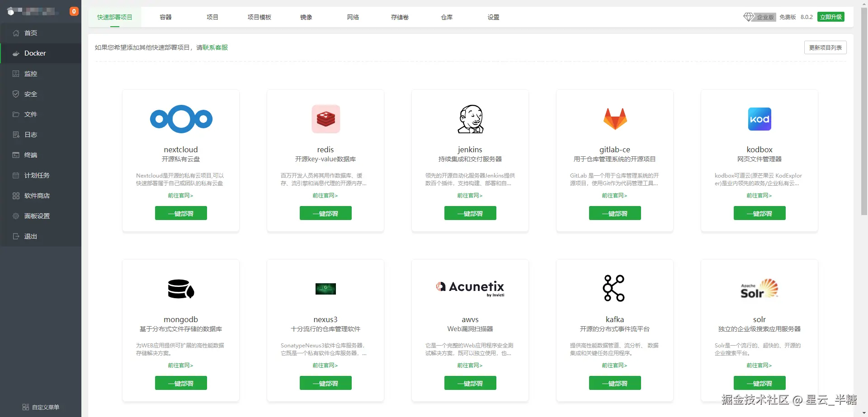Switch to the 网络 tab

353,17
